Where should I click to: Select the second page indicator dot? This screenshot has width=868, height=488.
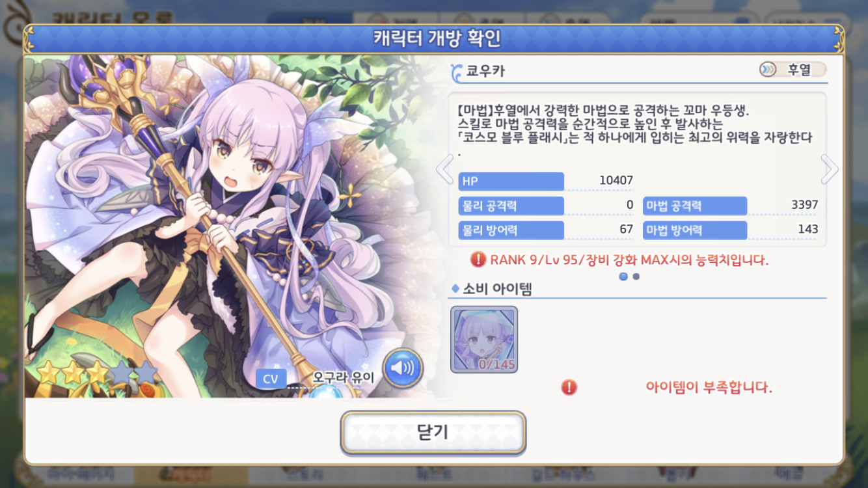(x=636, y=277)
